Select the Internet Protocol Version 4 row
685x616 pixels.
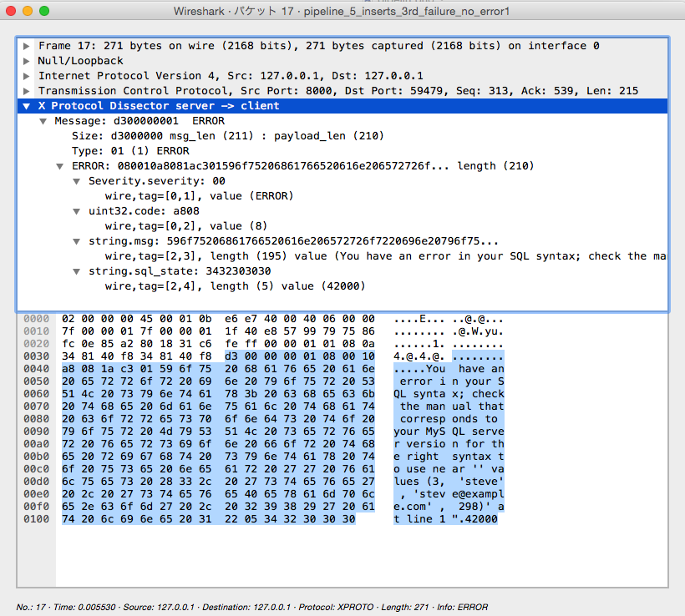(x=342, y=76)
